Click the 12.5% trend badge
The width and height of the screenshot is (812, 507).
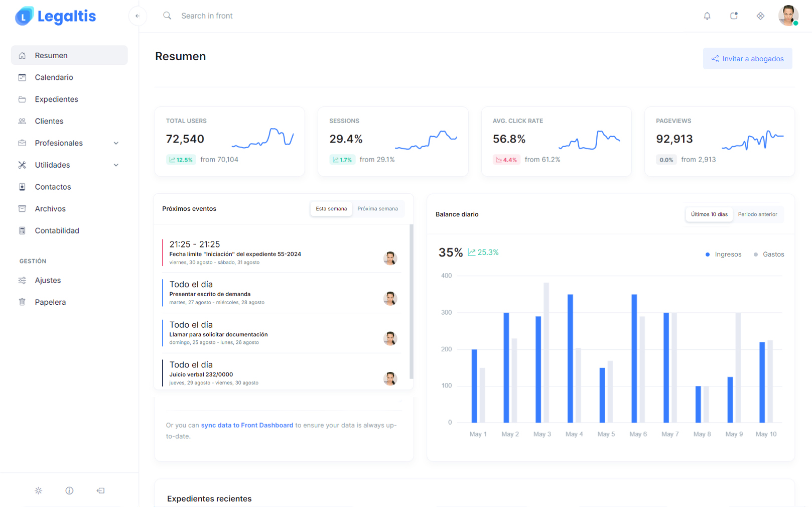(181, 160)
